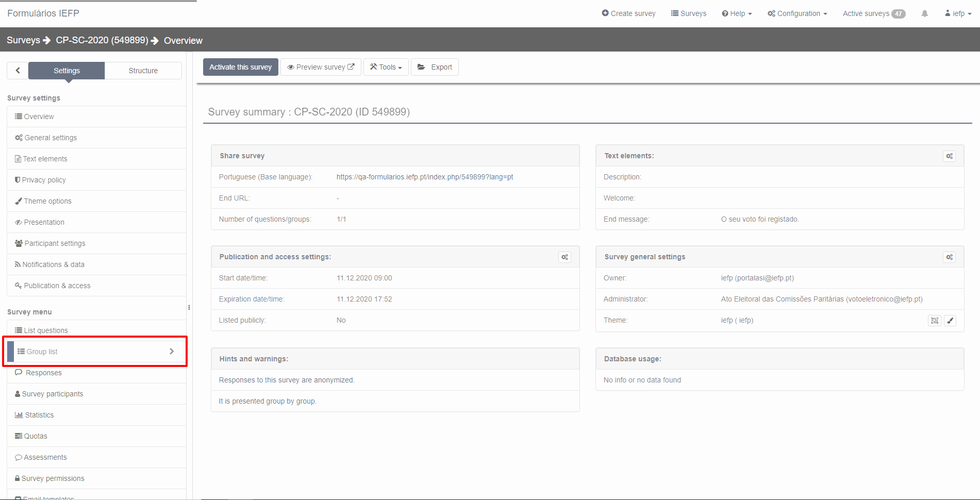Open the Help dropdown menu
The image size is (980, 500).
pos(737,14)
